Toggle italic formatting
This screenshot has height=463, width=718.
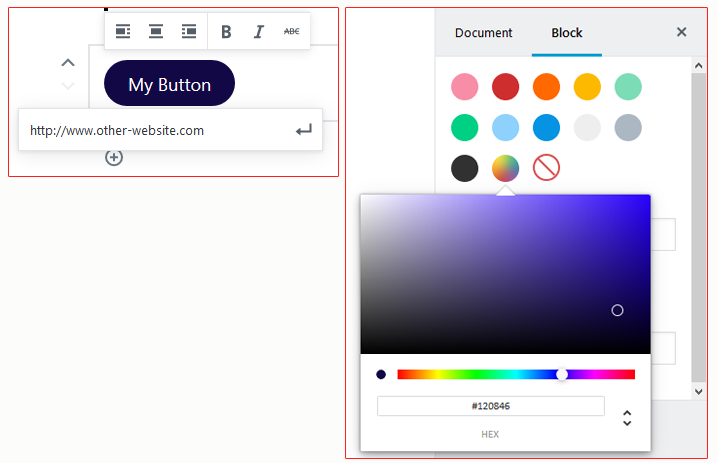click(x=258, y=32)
